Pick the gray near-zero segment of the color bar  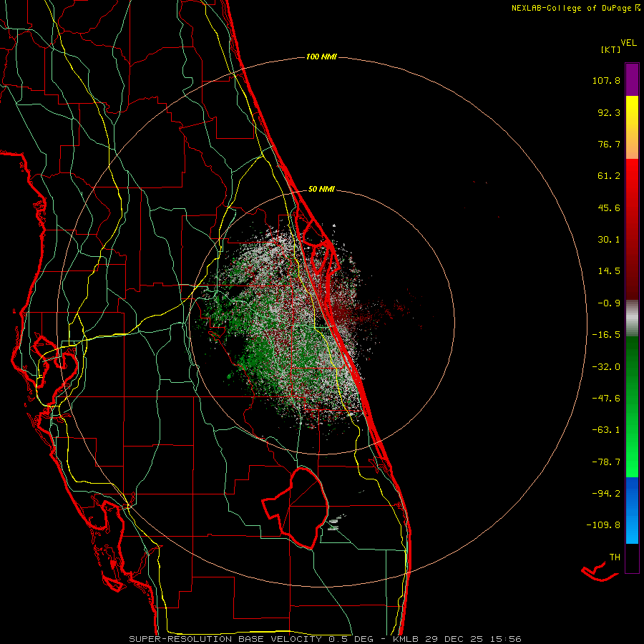632,318
